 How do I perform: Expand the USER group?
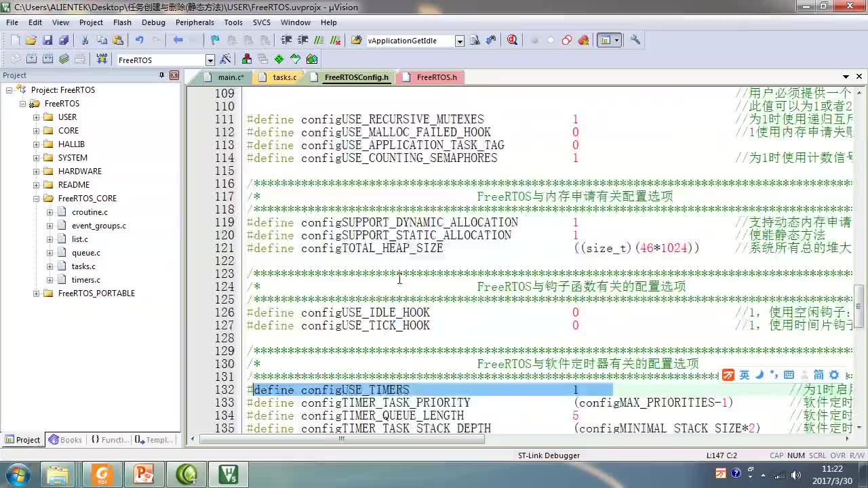[36, 117]
